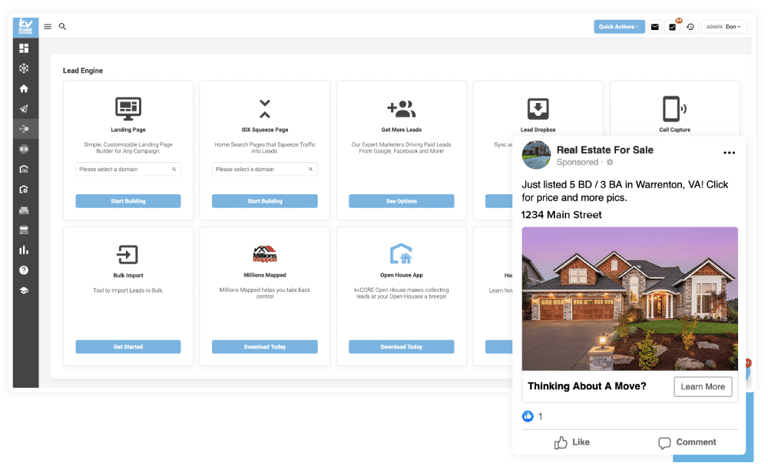This screenshot has width=768, height=473.
Task: Open the Landing Page domain selector
Action: [x=128, y=169]
